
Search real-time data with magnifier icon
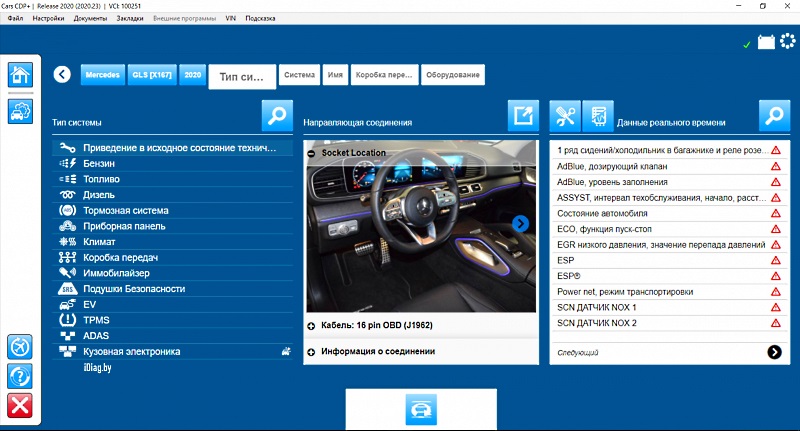pos(774,116)
